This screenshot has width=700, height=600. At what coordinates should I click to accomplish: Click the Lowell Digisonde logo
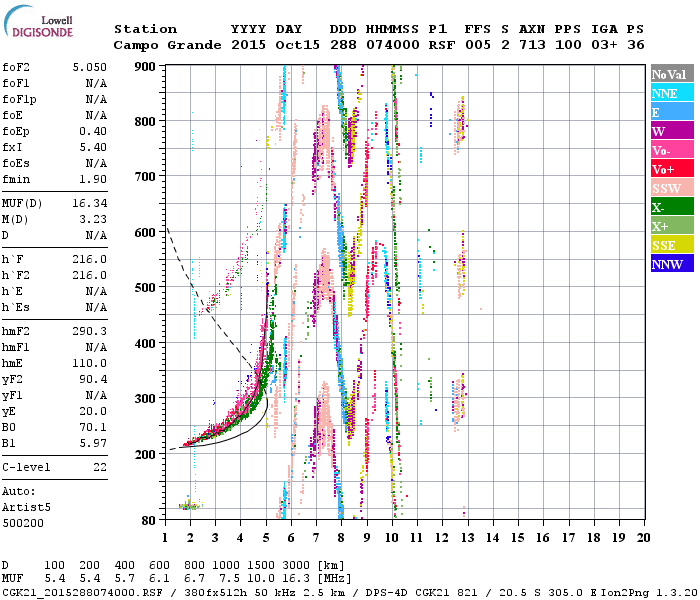38,21
